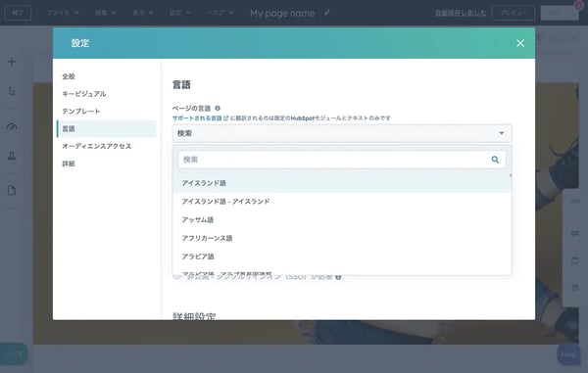Click the language list scrollbar thumb
588x373 pixels.
pyautogui.click(x=511, y=175)
